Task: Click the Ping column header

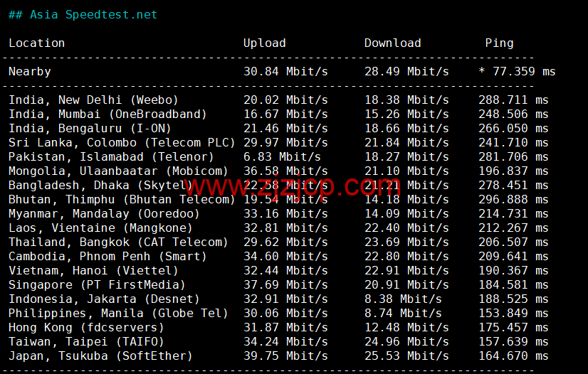Action: 499,43
